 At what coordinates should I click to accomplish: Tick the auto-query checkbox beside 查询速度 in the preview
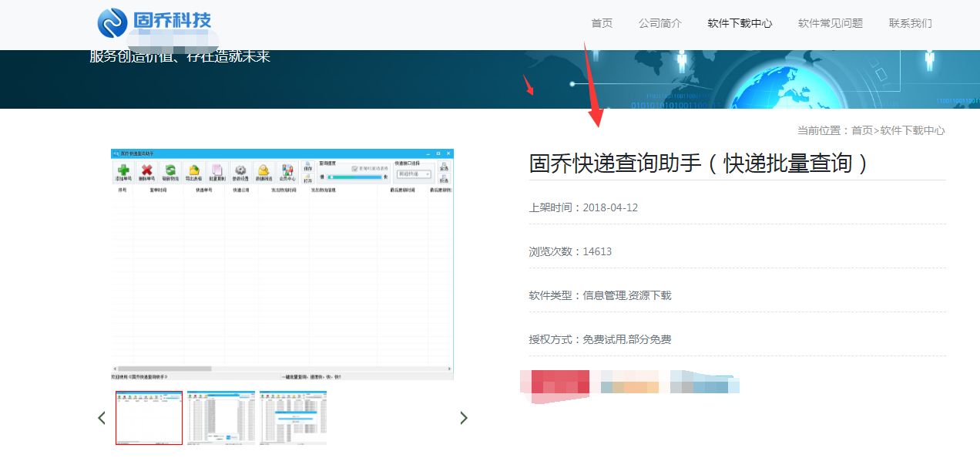pos(354,168)
